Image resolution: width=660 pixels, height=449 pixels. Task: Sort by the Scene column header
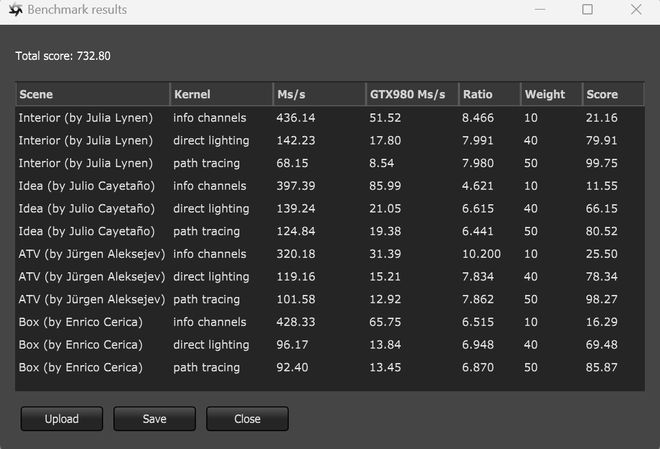click(93, 94)
